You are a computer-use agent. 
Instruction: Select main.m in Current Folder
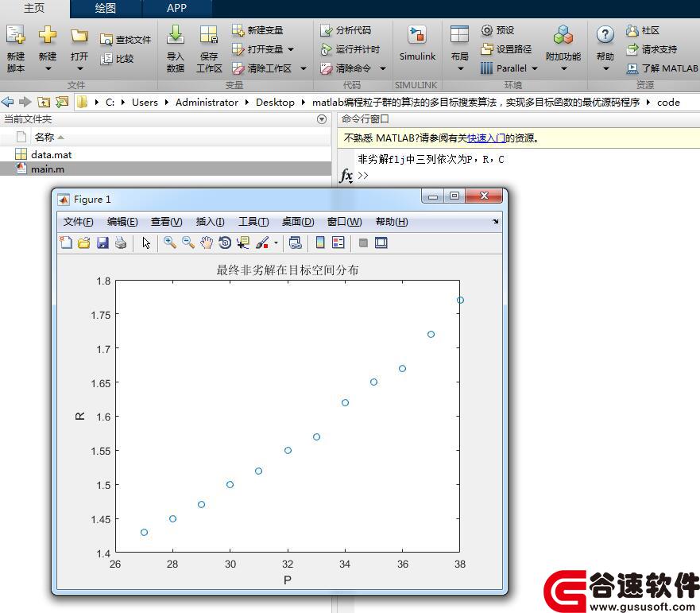165,169
